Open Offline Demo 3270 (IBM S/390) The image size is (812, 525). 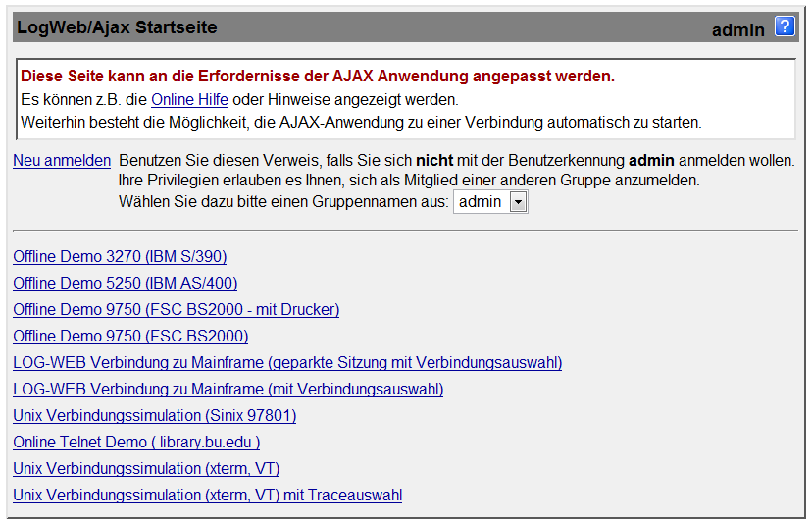pyautogui.click(x=120, y=256)
